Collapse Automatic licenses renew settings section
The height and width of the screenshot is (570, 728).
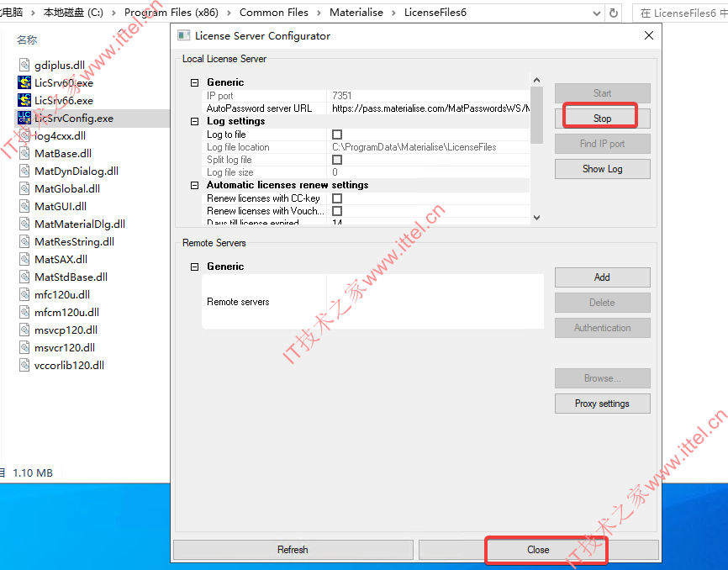(x=194, y=185)
